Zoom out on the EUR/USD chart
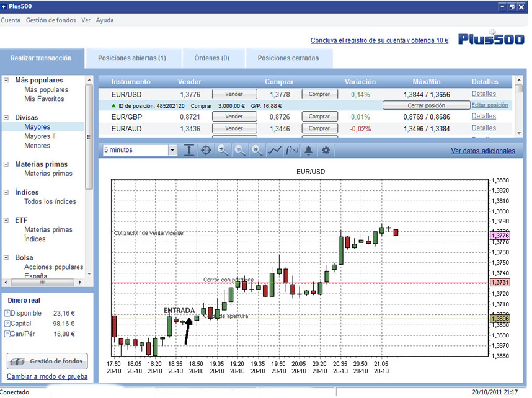 (240, 150)
